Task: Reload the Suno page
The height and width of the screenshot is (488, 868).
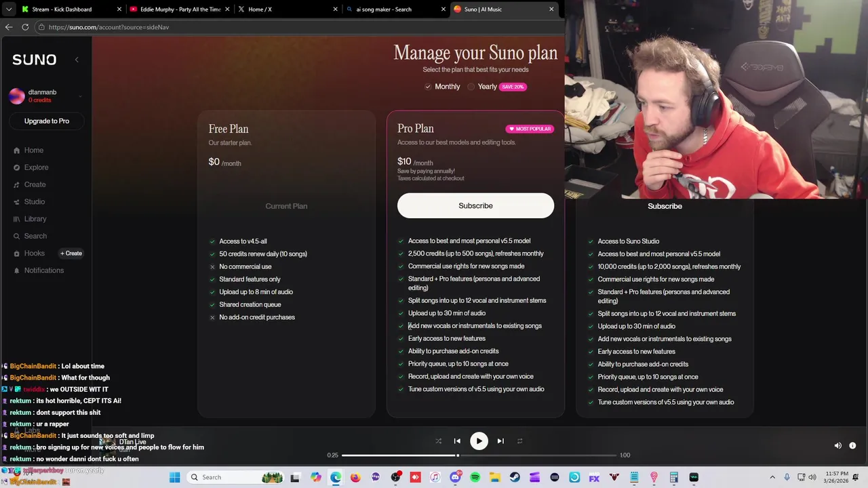Action: pyautogui.click(x=25, y=27)
